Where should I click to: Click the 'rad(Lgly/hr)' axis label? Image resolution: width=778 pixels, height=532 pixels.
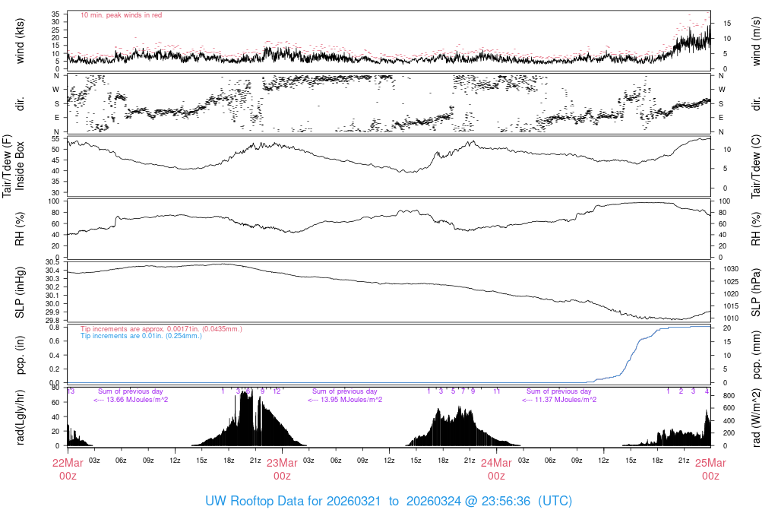coord(20,417)
